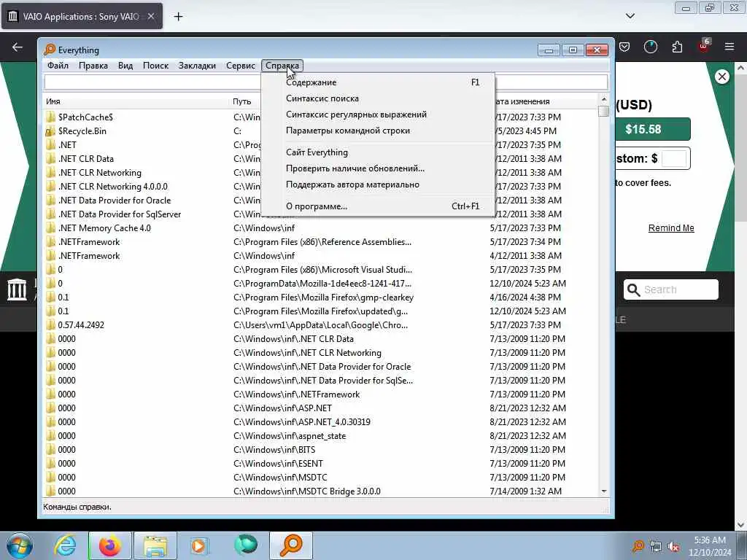Viewport: 747px width, 560px height.
Task: Click Firefox Pocket shield icon
Action: click(624, 47)
